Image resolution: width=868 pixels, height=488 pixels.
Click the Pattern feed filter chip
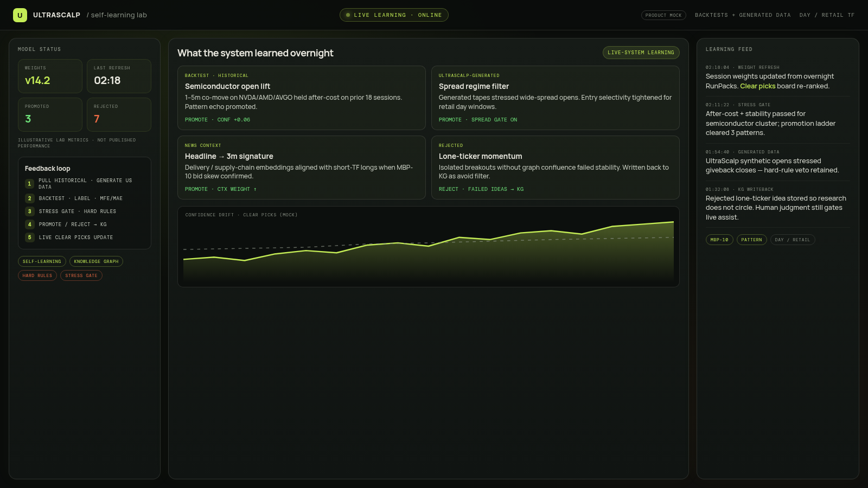751,240
